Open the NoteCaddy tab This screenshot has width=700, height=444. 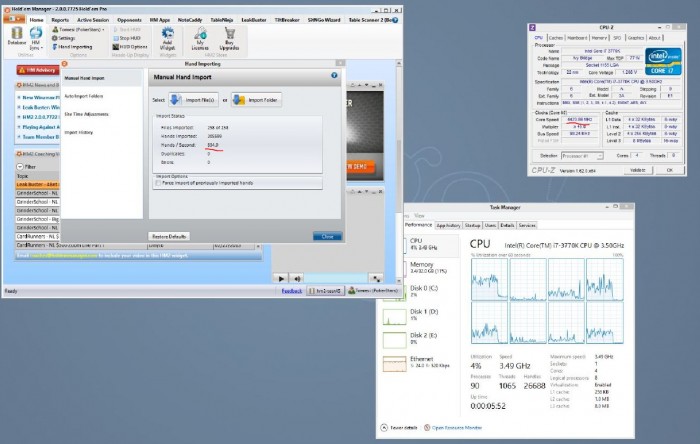click(190, 20)
